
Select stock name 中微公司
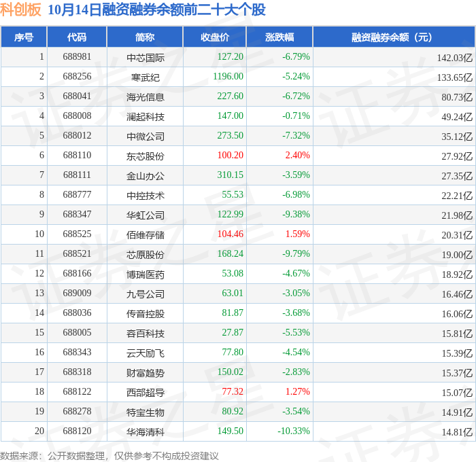coord(146,137)
